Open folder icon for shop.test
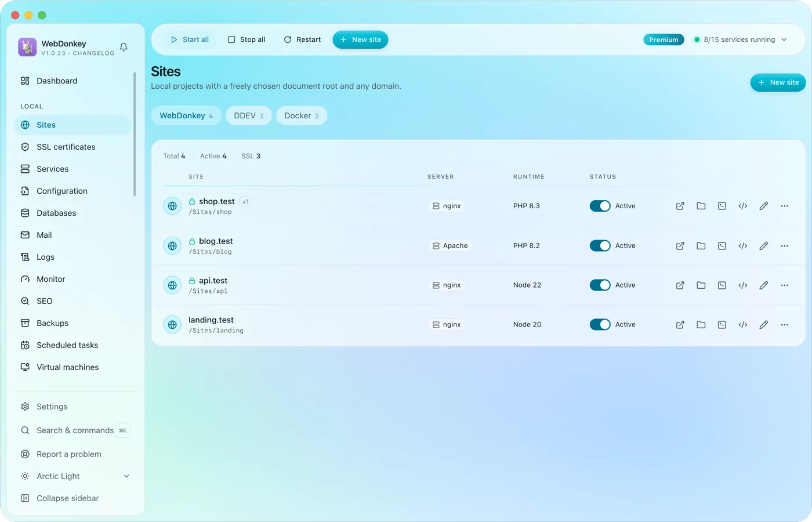The width and height of the screenshot is (812, 522). [x=701, y=206]
